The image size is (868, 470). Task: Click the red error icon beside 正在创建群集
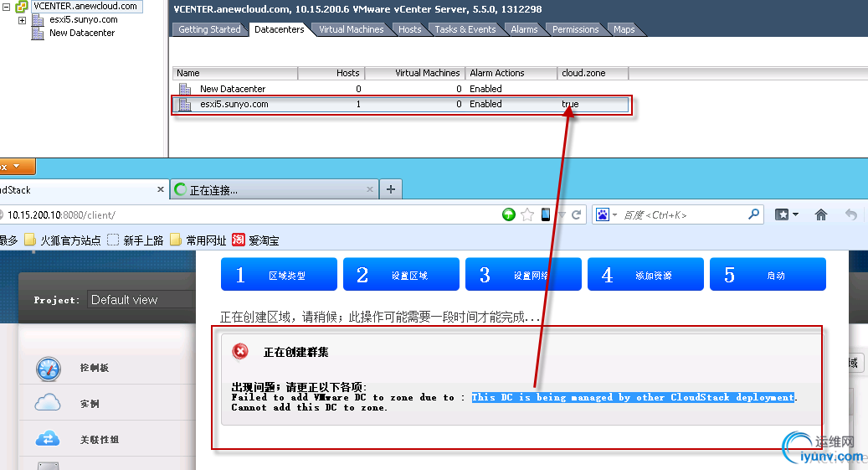[x=240, y=351]
